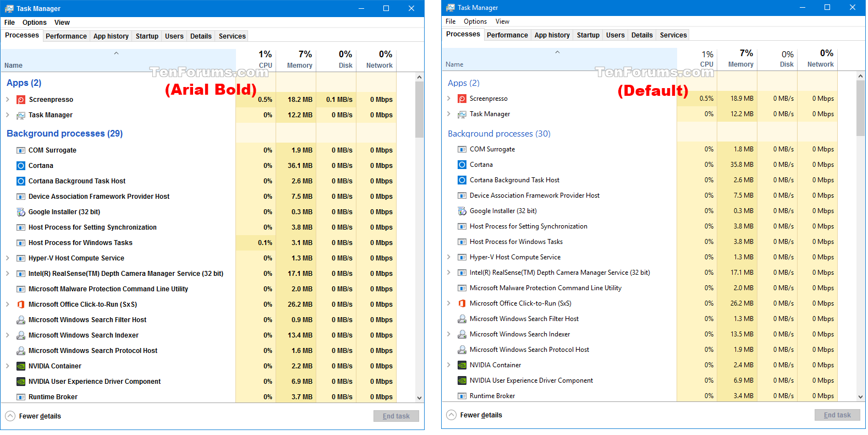Expand Task Manager row in left window

point(8,115)
